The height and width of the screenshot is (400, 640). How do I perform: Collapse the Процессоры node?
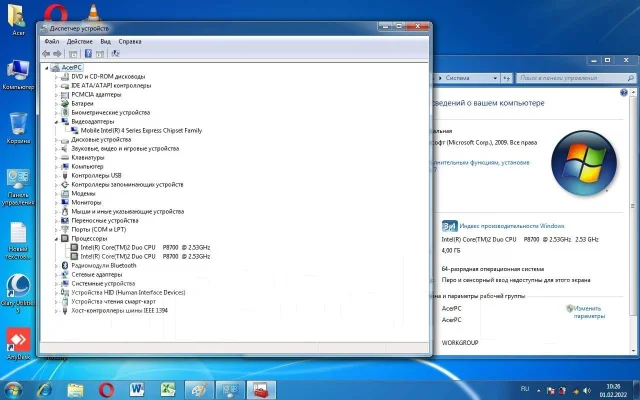click(x=56, y=238)
